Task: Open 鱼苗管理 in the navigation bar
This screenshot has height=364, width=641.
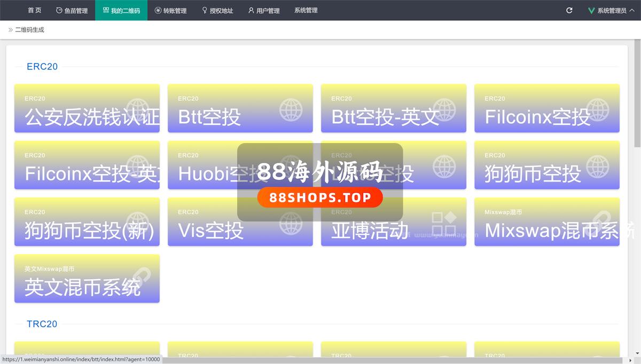Action: click(x=72, y=10)
